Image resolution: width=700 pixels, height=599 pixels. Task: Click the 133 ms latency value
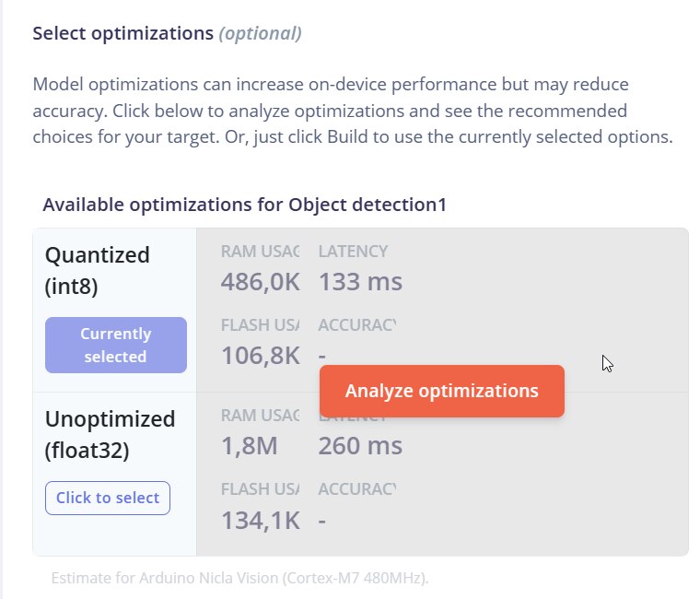[360, 281]
